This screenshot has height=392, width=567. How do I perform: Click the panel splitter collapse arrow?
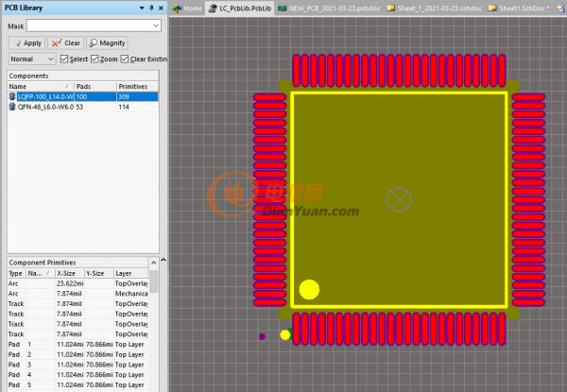pyautogui.click(x=163, y=260)
